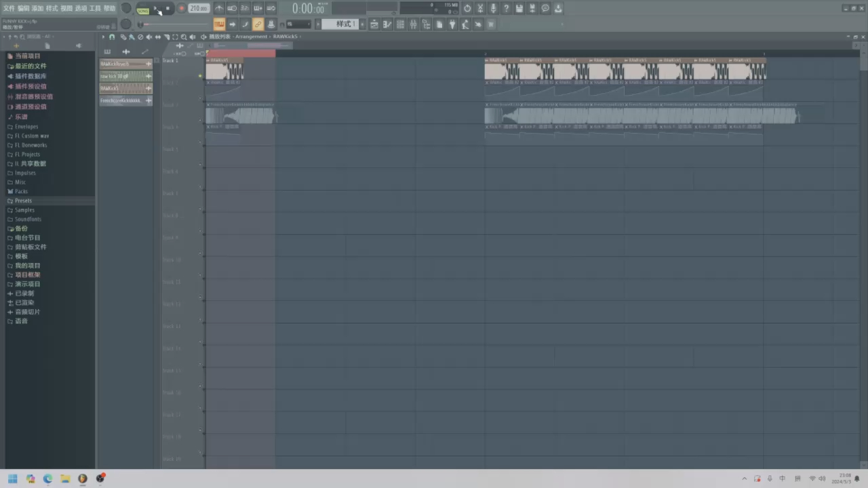Viewport: 868px width, 488px height.
Task: Click the step editing arrow icon
Action: 232,24
